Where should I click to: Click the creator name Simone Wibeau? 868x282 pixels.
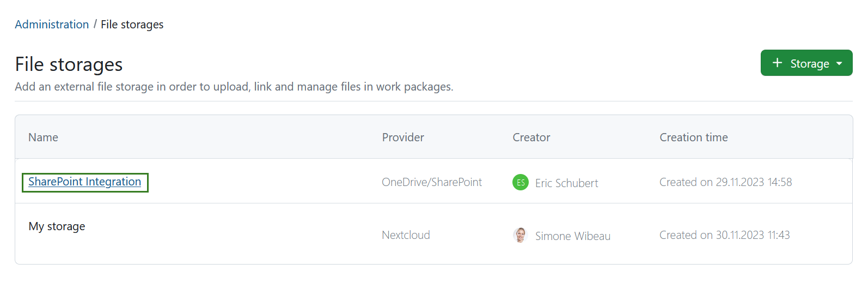[x=572, y=236]
